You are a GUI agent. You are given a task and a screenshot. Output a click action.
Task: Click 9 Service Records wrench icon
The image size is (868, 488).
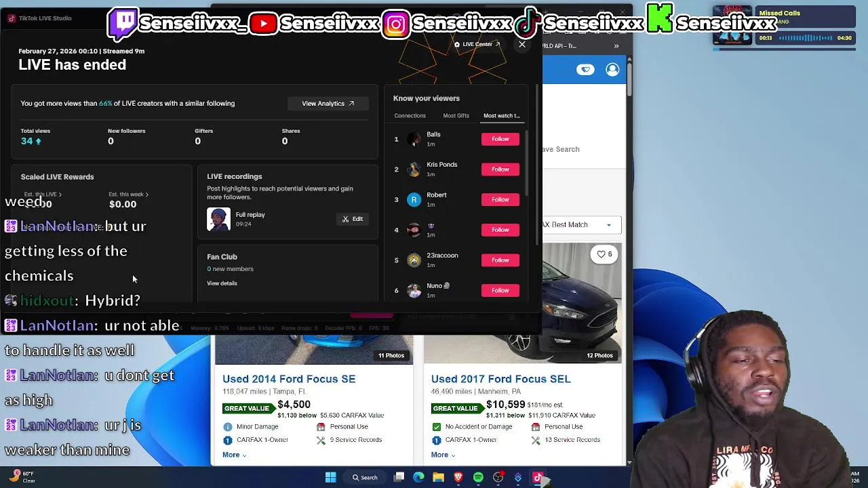click(x=321, y=441)
